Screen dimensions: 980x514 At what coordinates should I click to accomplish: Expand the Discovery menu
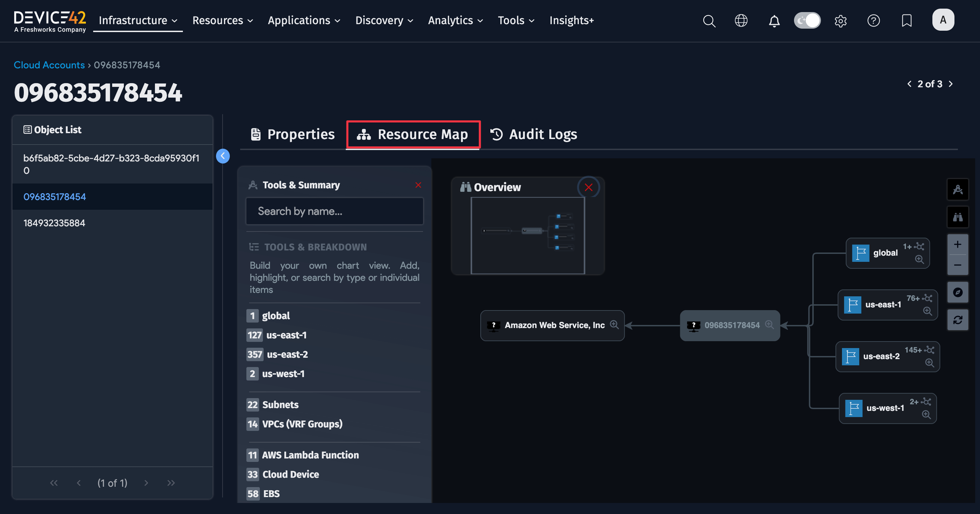click(384, 21)
